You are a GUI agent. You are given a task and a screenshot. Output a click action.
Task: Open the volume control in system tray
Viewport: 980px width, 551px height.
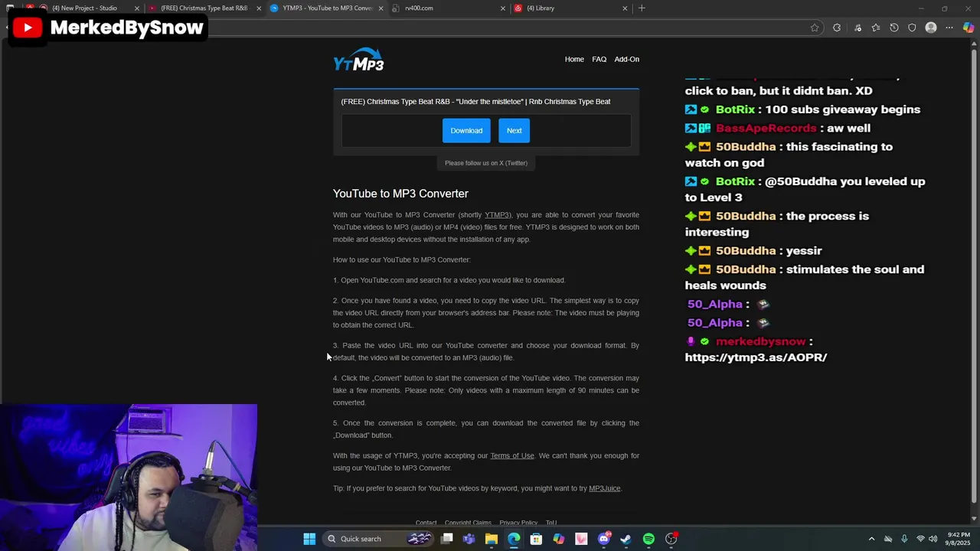[933, 539]
